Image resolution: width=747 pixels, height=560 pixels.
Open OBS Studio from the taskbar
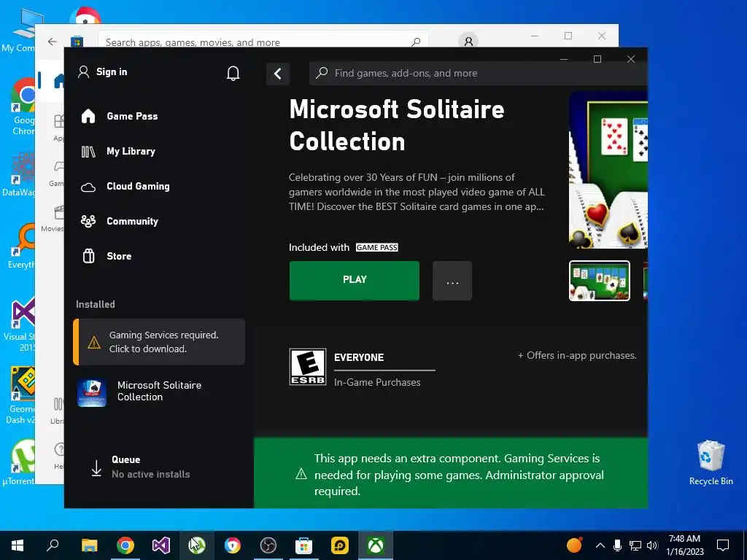click(x=268, y=545)
